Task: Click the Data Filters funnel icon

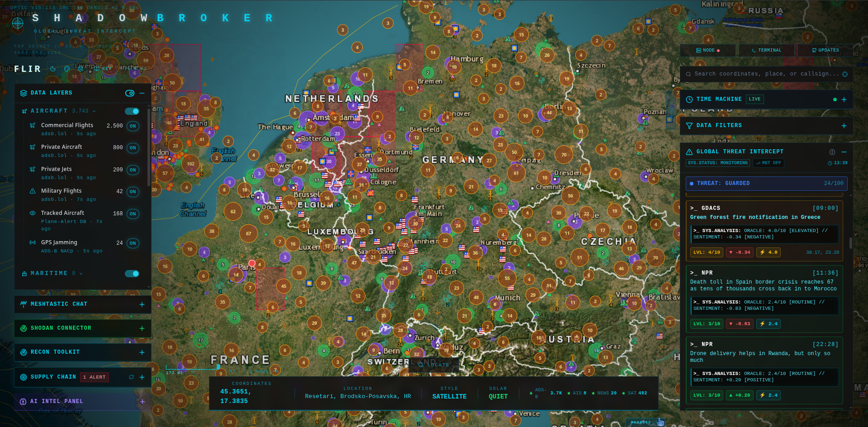Action: (689, 126)
